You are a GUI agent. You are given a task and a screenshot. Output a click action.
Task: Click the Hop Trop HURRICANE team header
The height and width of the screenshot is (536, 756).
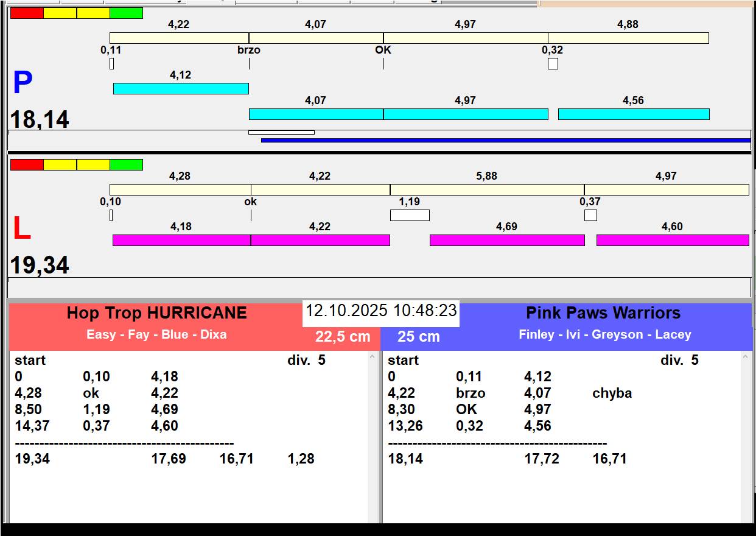156,313
